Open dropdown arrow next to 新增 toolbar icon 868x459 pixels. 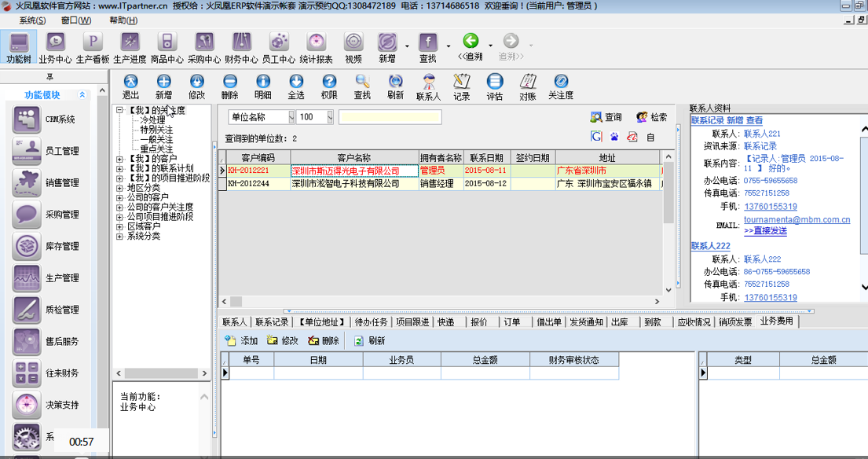point(407,46)
